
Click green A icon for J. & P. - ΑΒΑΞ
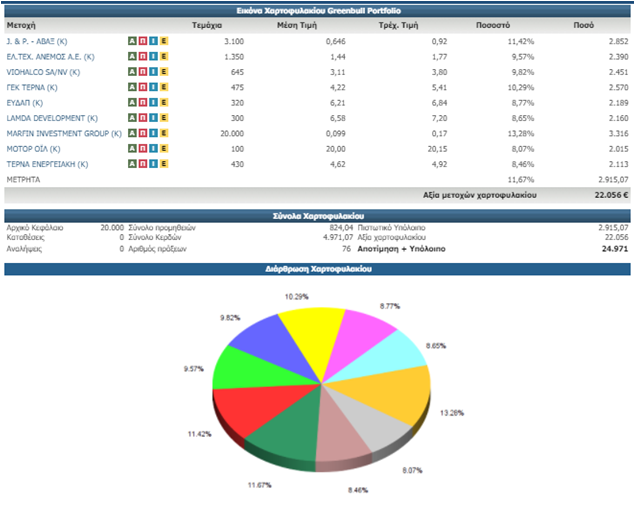pos(132,41)
